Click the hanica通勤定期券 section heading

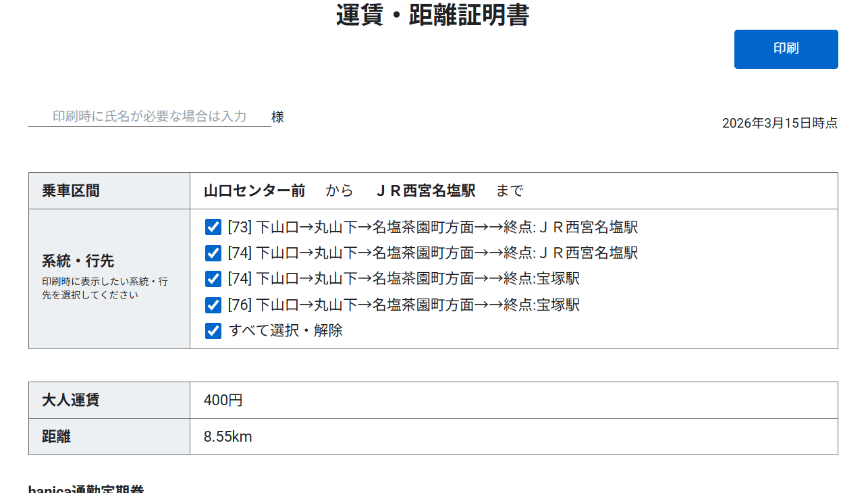pyautogui.click(x=86, y=489)
